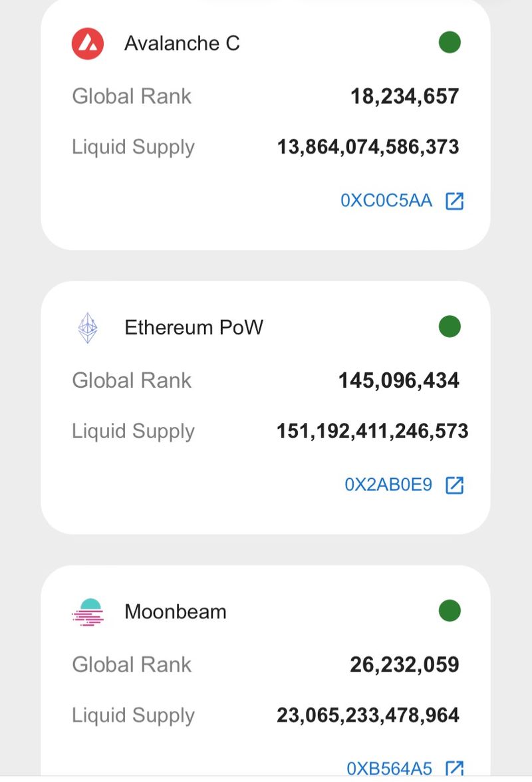
Task: Select the Ethereum PoW network title
Action: click(194, 328)
